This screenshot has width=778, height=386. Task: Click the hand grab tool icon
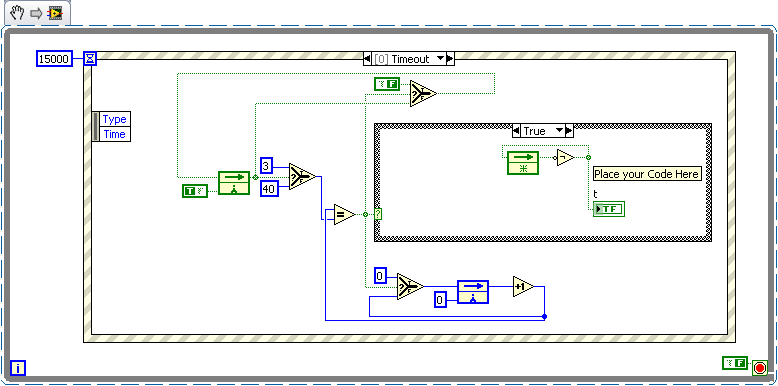pos(17,13)
